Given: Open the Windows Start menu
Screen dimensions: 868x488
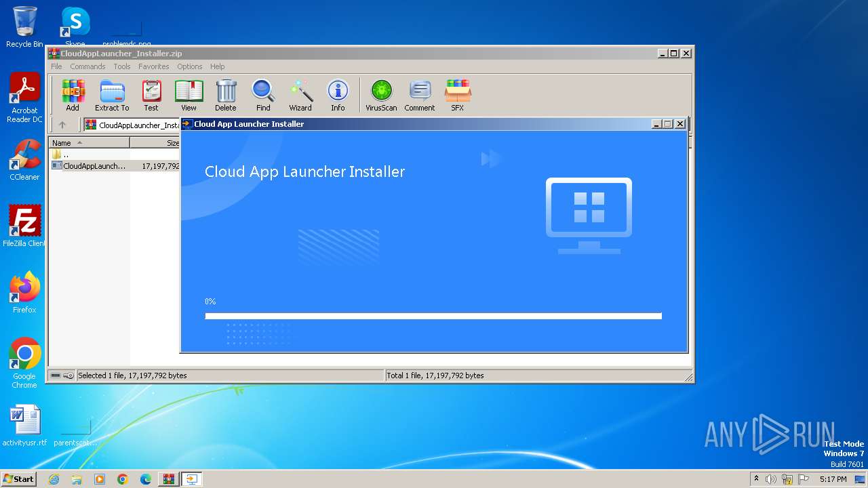Looking at the screenshot, I should (x=18, y=479).
